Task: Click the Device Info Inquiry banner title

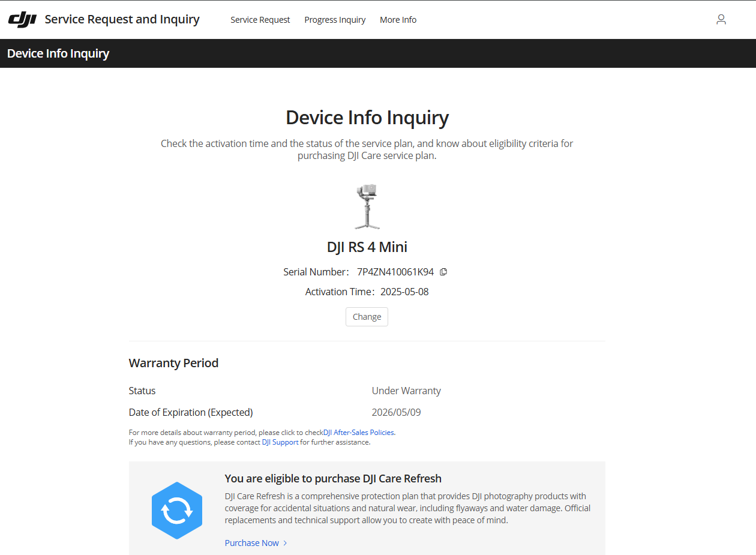Action: point(58,53)
